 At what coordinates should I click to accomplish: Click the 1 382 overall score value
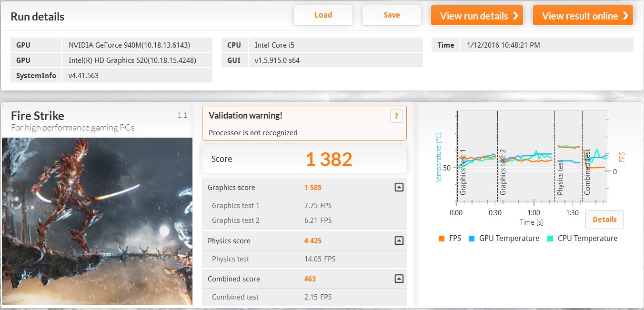click(329, 160)
